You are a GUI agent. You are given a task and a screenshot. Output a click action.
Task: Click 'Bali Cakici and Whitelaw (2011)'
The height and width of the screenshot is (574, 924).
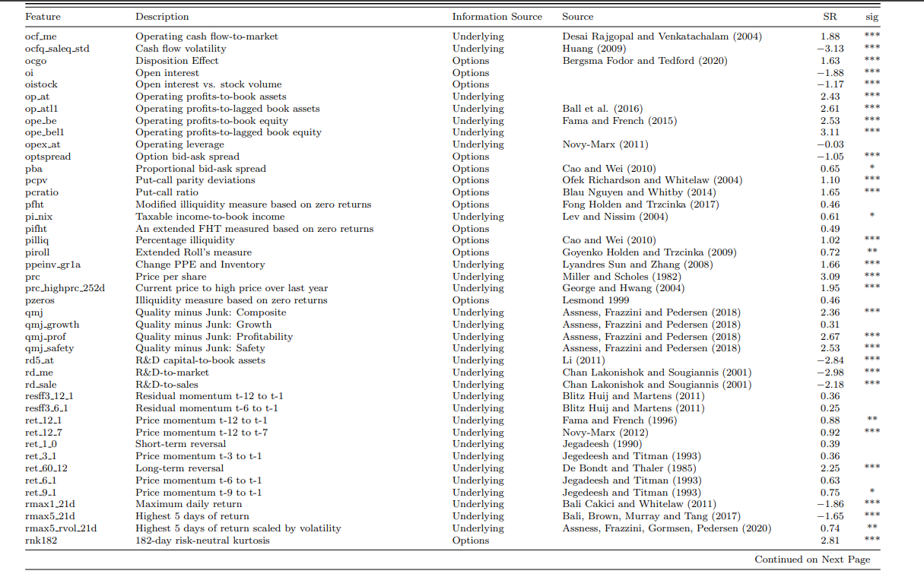(x=639, y=504)
